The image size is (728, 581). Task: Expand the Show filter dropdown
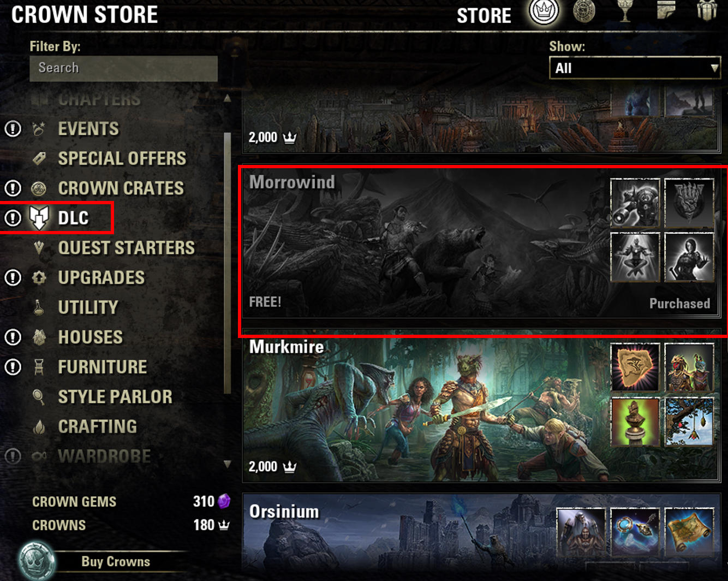pos(635,68)
